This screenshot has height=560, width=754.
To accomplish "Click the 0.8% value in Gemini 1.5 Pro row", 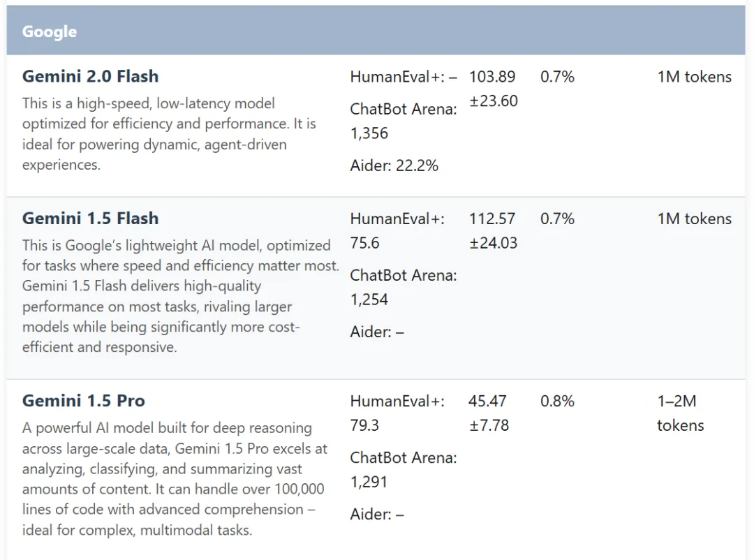I will (x=557, y=401).
